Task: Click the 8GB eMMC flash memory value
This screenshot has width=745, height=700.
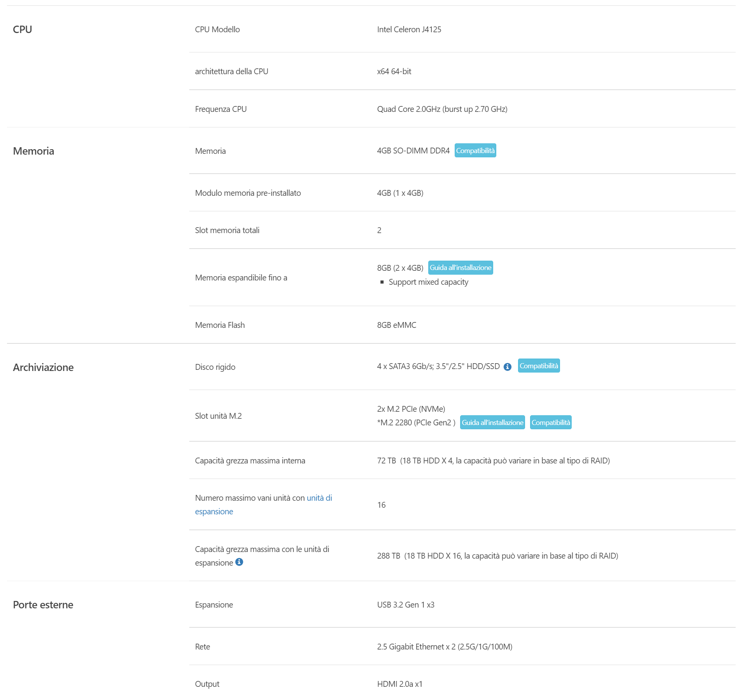Action: (396, 325)
